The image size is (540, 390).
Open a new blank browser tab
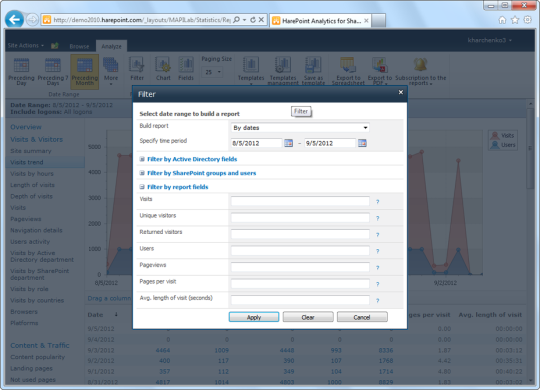point(378,21)
